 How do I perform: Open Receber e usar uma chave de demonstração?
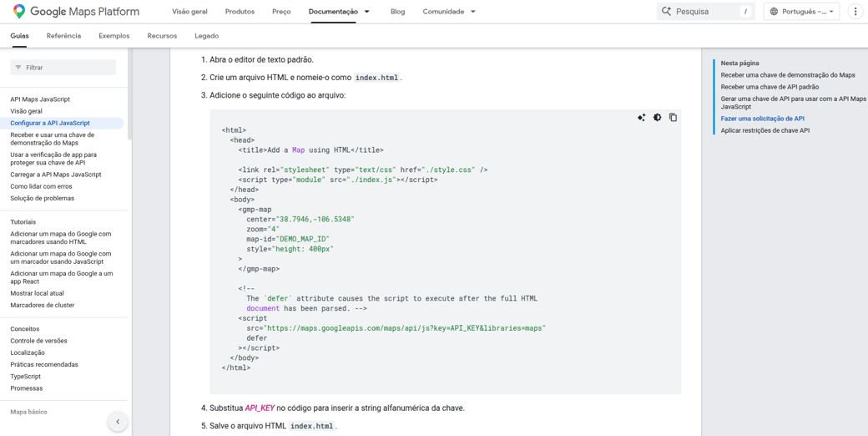point(53,139)
